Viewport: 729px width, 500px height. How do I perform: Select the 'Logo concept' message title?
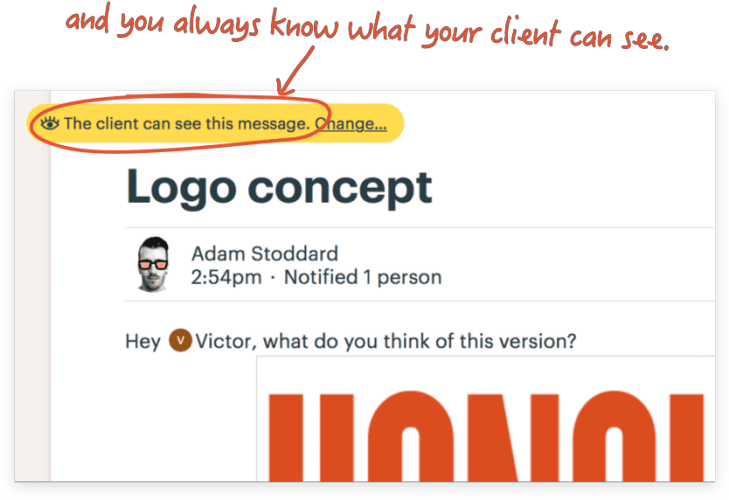pyautogui.click(x=279, y=187)
